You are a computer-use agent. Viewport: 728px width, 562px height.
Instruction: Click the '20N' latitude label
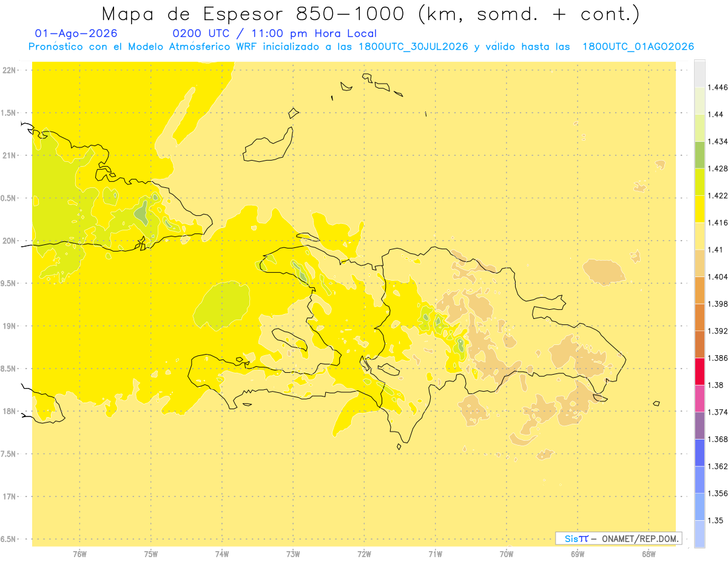(x=9, y=241)
